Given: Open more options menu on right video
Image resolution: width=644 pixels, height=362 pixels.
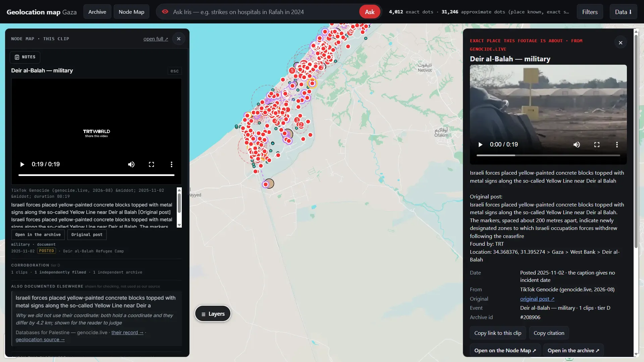Looking at the screenshot, I should 617,144.
